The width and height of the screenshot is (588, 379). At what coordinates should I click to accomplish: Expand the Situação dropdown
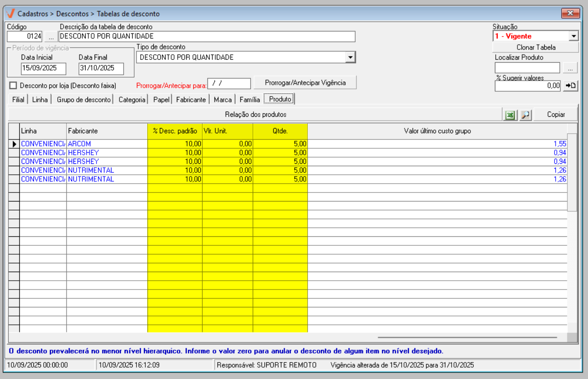click(x=573, y=36)
